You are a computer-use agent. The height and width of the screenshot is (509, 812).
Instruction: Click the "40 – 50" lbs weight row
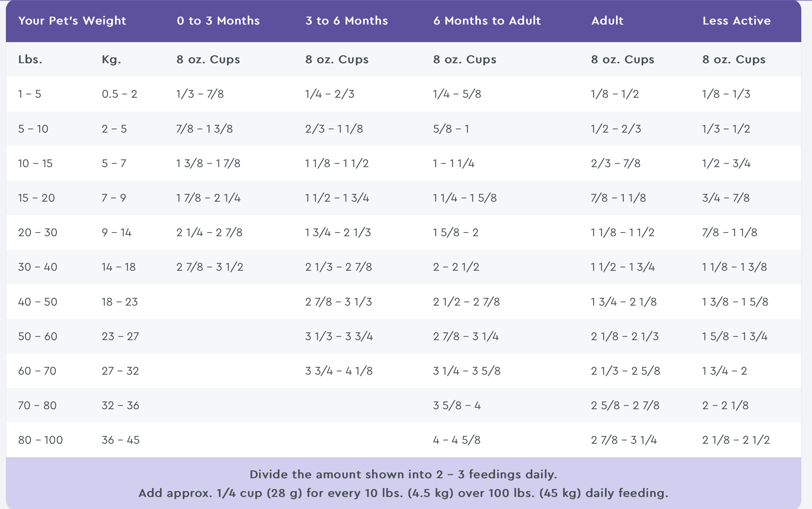click(38, 302)
